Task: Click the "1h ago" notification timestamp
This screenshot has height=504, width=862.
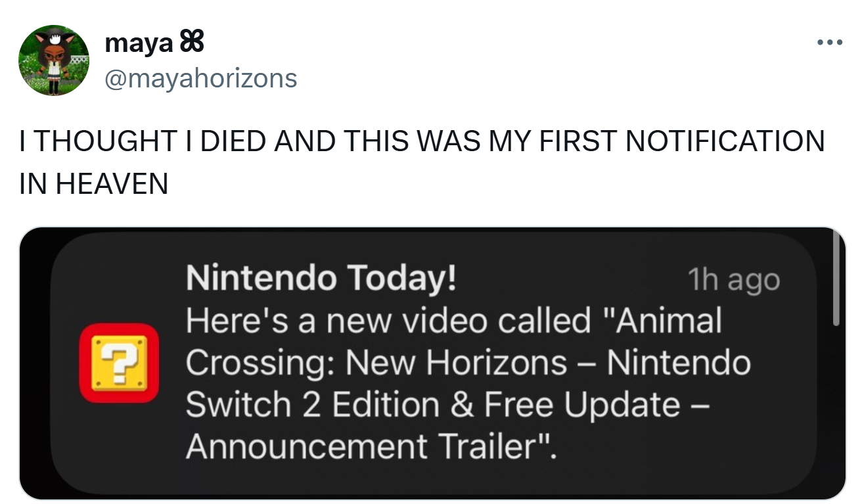Action: (733, 281)
